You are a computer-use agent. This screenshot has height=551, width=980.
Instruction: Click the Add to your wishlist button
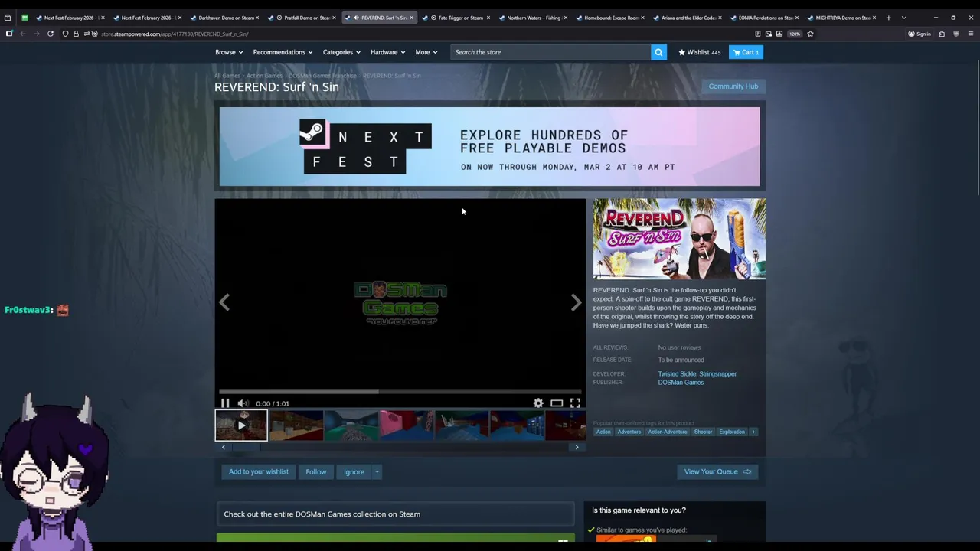pyautogui.click(x=259, y=472)
